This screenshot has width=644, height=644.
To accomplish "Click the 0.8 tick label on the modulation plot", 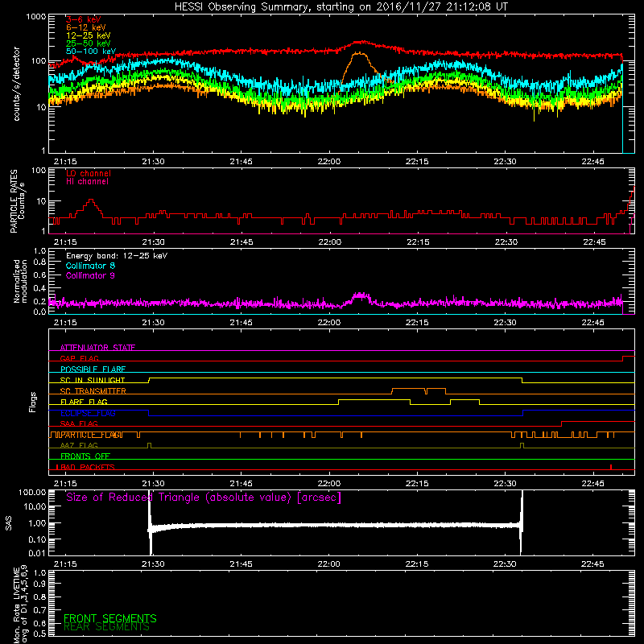I will (x=39, y=262).
